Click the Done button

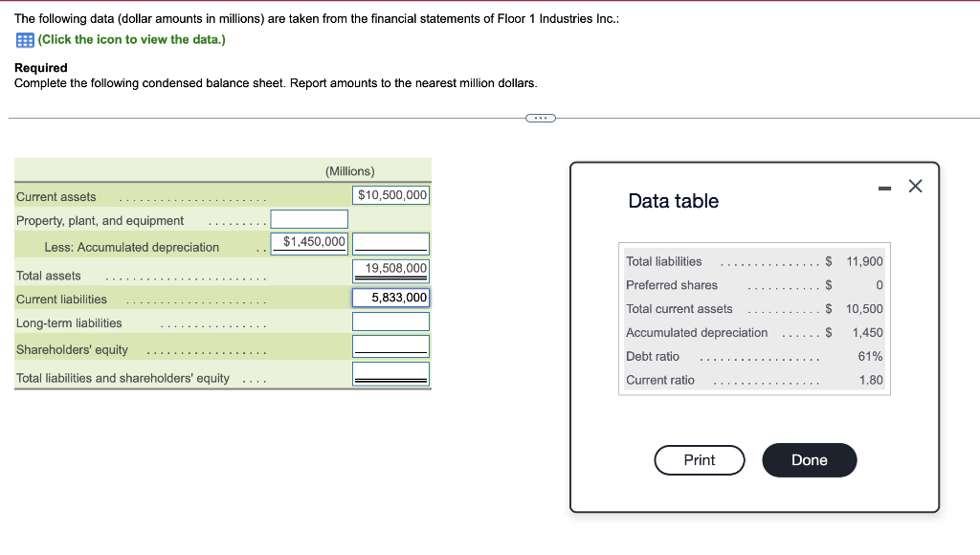(810, 460)
